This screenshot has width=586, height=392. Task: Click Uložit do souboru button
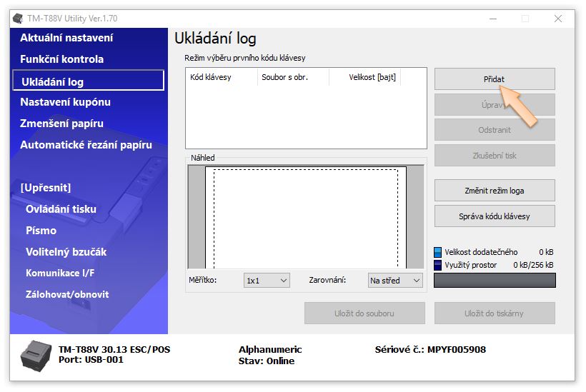click(364, 313)
